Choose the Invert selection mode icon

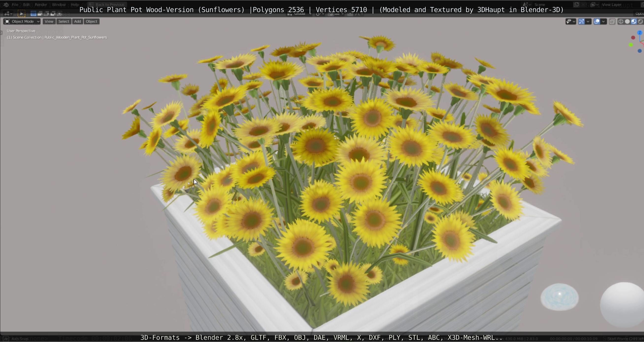(x=53, y=14)
